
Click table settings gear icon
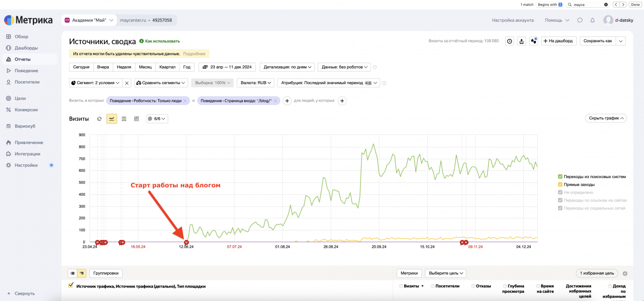click(625, 274)
